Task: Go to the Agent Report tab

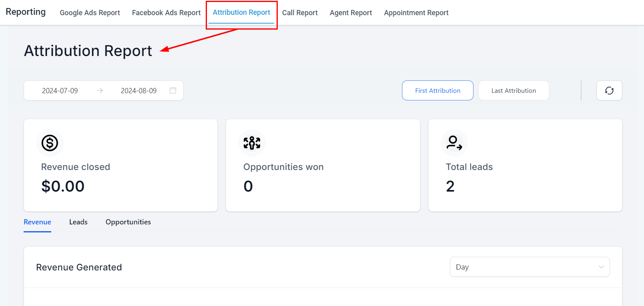Action: 351,13
